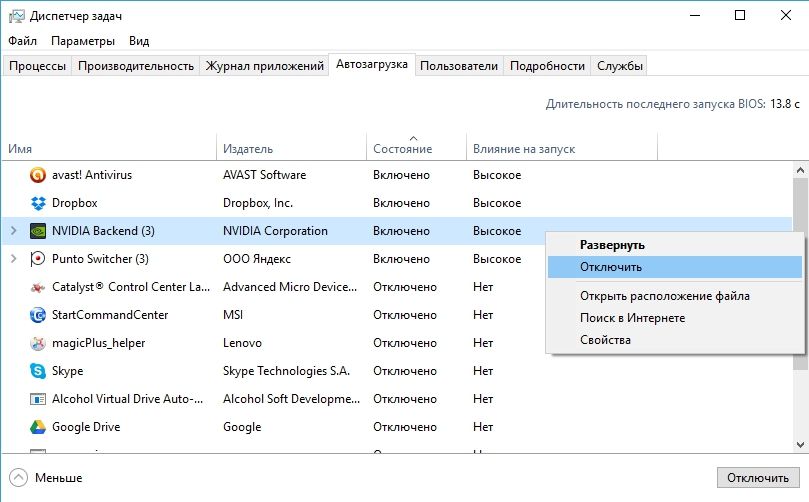The image size is (809, 502).
Task: Open the Параметры menu
Action: (83, 41)
